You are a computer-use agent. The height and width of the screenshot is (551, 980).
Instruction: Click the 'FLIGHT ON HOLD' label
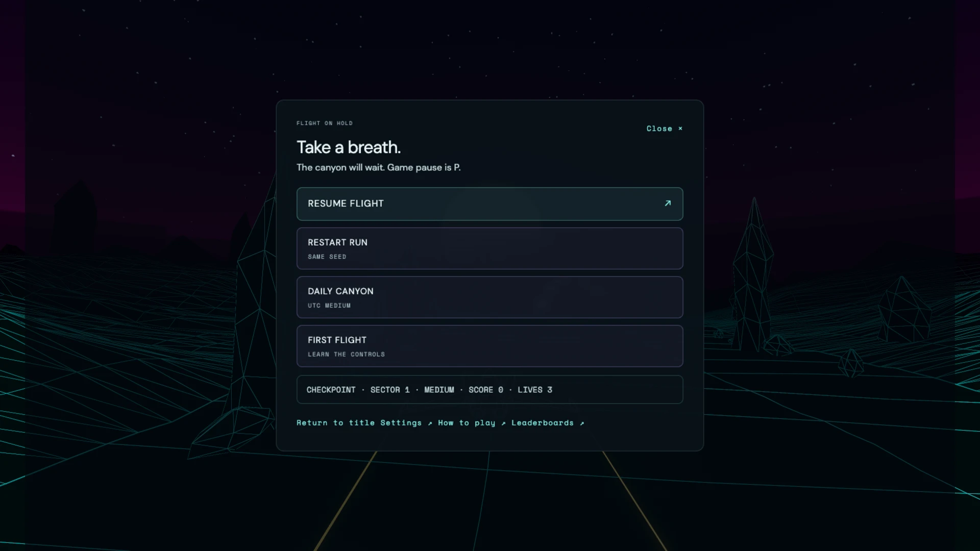(325, 123)
